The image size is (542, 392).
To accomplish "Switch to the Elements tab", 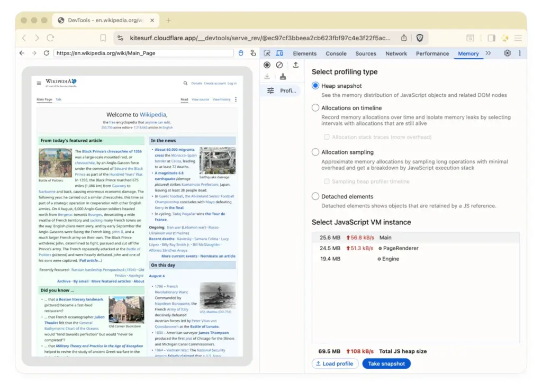I will coord(304,53).
